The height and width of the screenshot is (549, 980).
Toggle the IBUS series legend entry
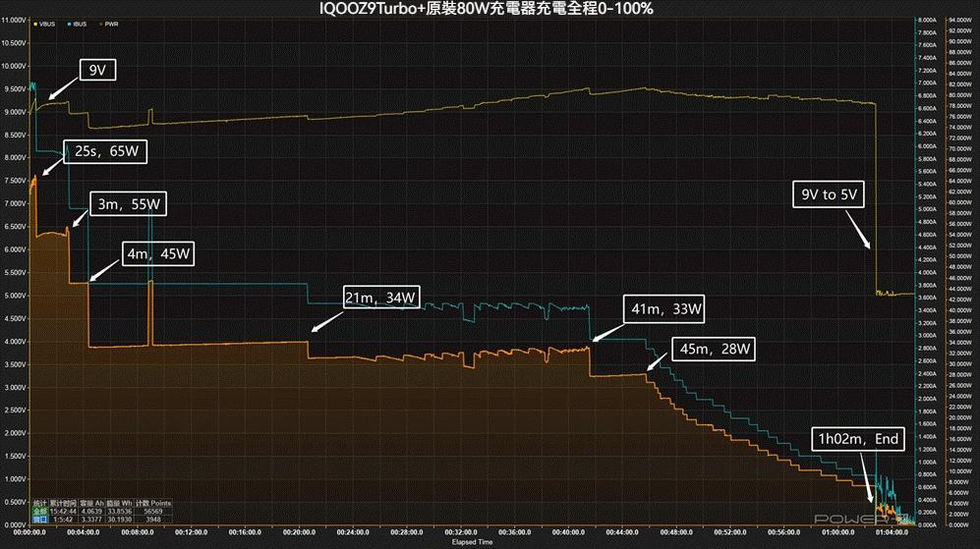pos(77,24)
